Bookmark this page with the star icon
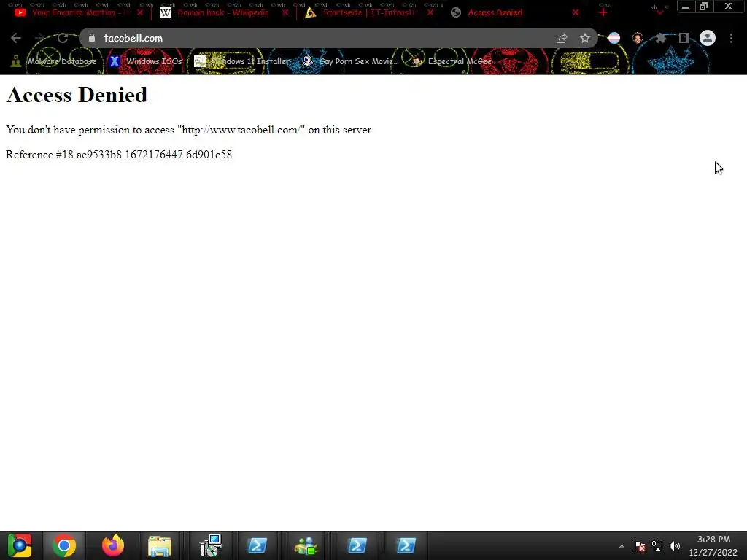This screenshot has width=747, height=560. tap(585, 38)
